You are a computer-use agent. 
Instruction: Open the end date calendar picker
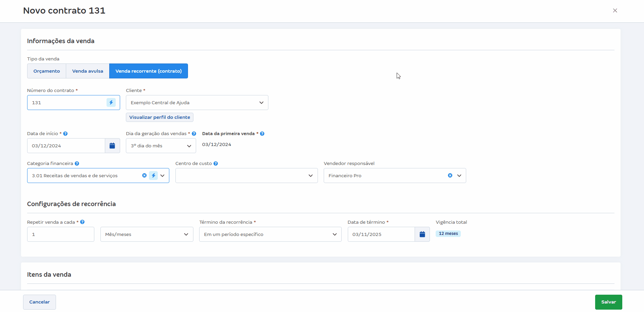click(422, 234)
